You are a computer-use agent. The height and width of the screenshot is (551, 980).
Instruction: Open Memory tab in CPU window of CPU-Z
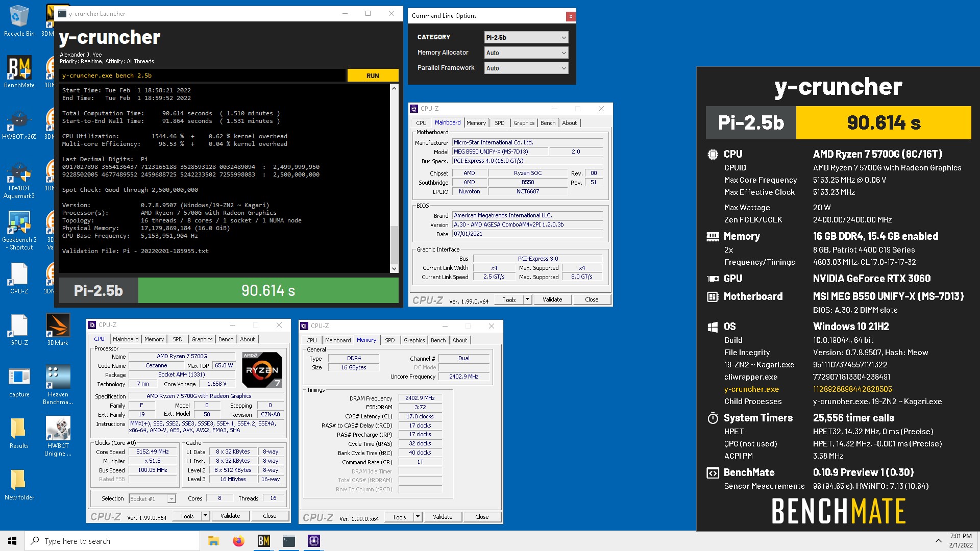154,339
